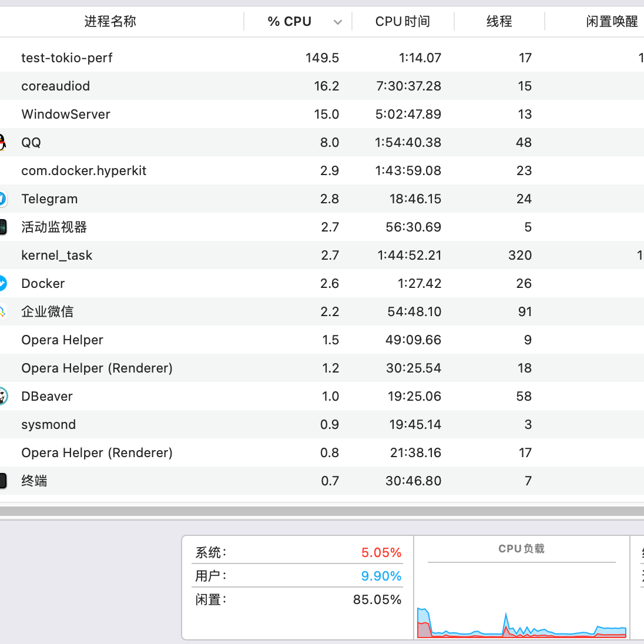Click the QQ penguin icon
644x644 pixels.
[x=2, y=143]
